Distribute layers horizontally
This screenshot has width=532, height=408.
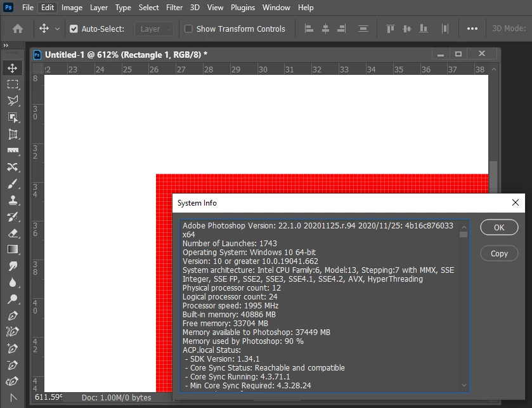(x=444, y=29)
